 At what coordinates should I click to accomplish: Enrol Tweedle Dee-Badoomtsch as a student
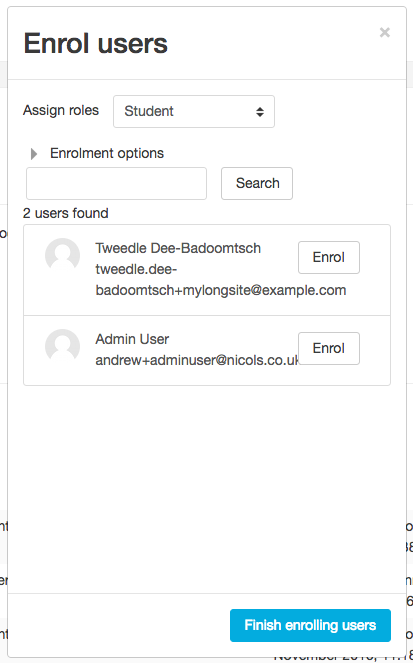(329, 258)
